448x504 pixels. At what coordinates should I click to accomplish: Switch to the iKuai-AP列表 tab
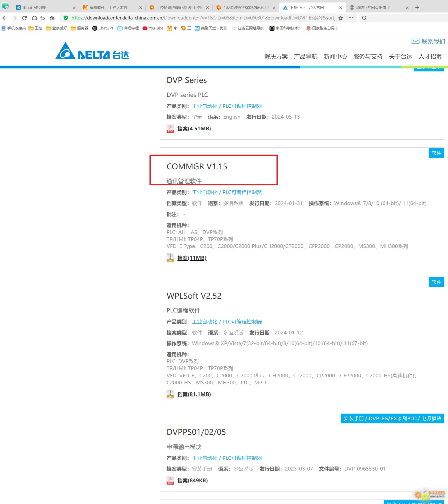tap(45, 8)
